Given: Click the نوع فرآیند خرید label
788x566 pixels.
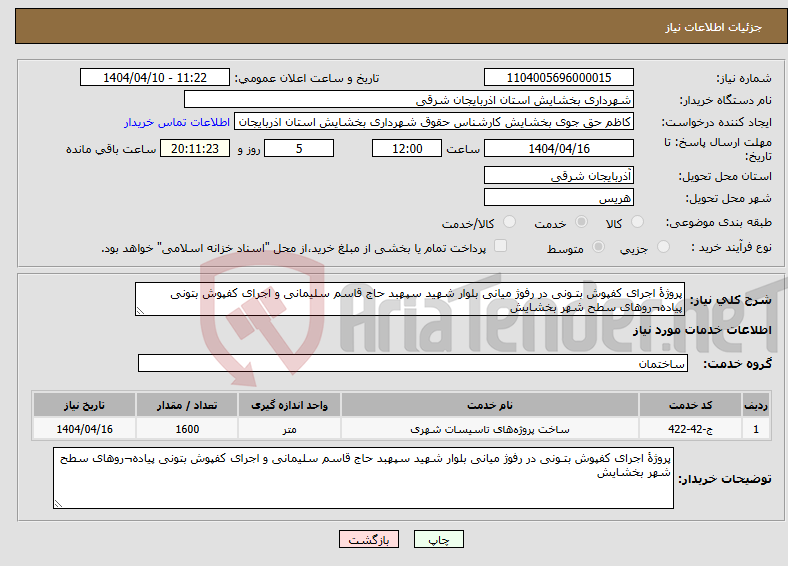Looking at the screenshot, I should pyautogui.click(x=731, y=247).
